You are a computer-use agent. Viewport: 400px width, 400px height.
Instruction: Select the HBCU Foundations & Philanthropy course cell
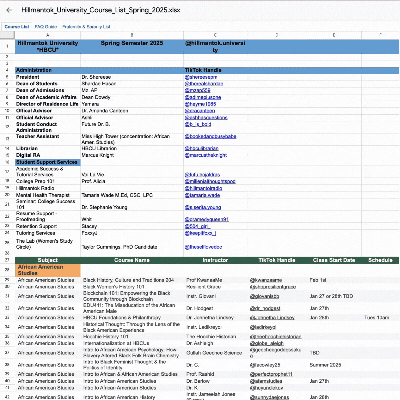(132, 318)
